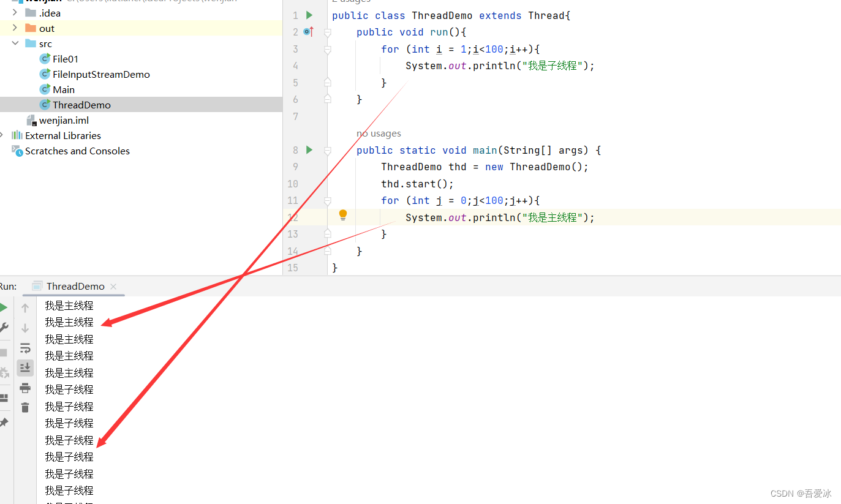Expand the .idea folder

click(x=15, y=13)
